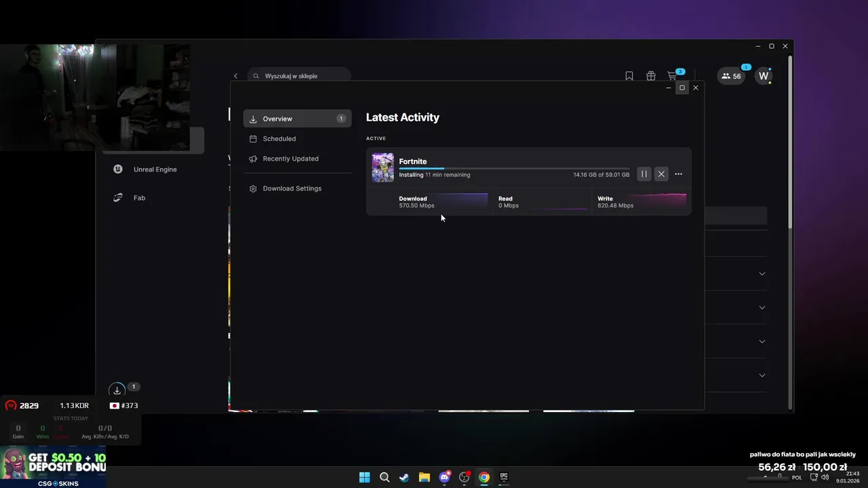Click the POL language indicator
The image size is (868, 488).
pos(797,477)
